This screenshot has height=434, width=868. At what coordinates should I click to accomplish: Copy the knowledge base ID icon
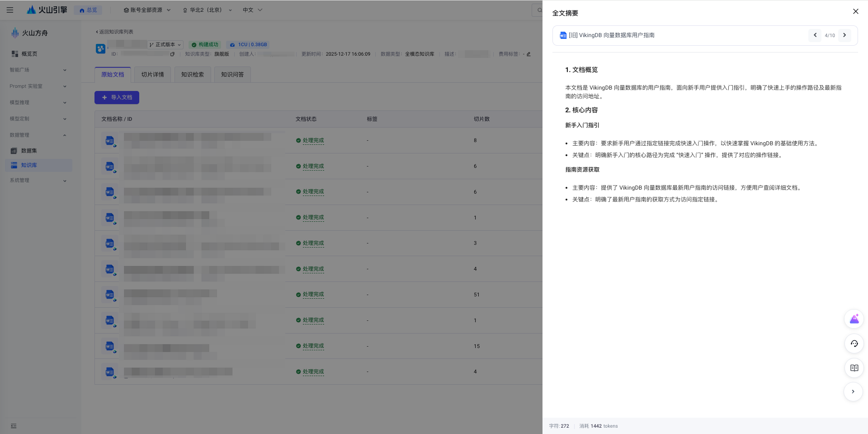[x=172, y=54]
